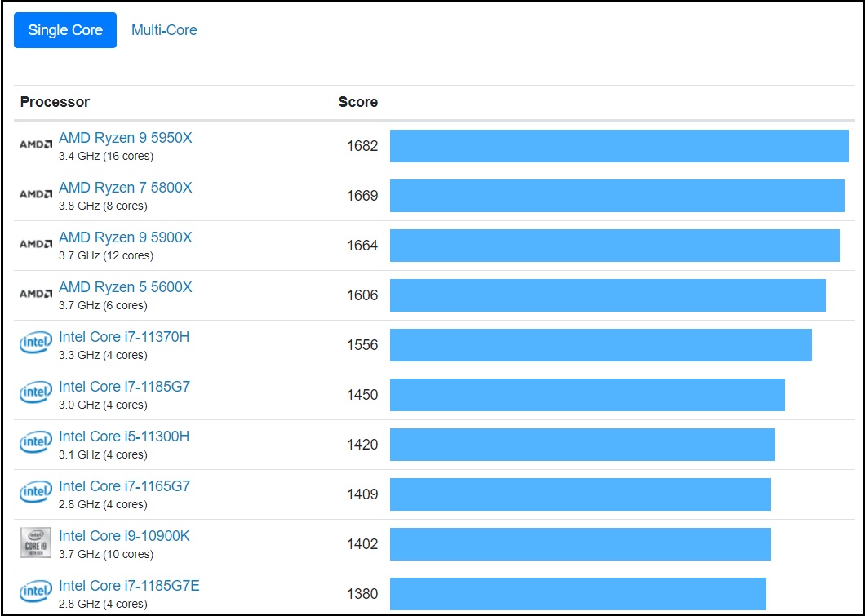865x616 pixels.
Task: Click the AMD logo beside Ryzen 5 5600X
Action: [36, 294]
